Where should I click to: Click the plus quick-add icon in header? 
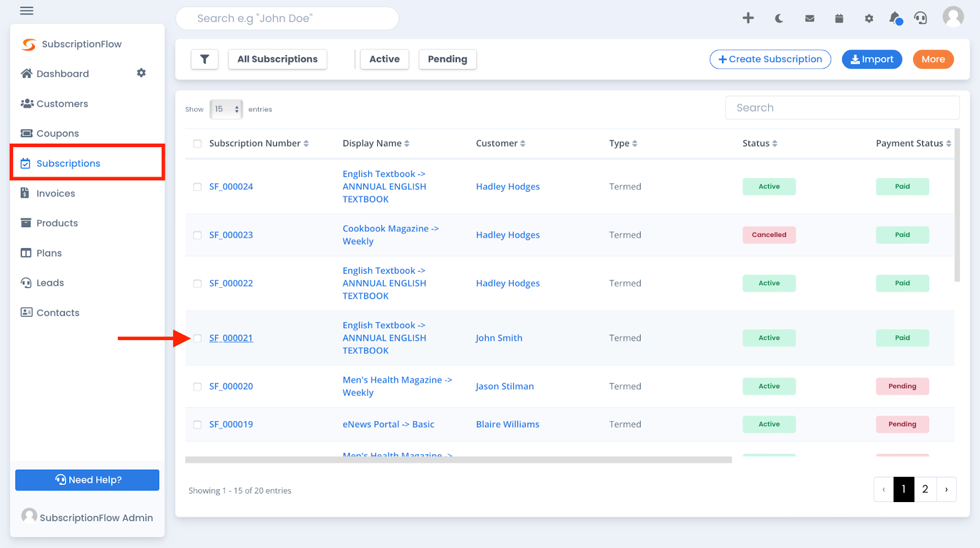[748, 18]
